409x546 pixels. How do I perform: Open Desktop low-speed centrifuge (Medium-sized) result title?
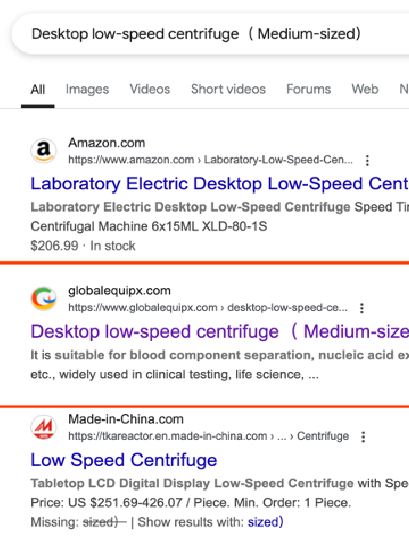coord(220,332)
